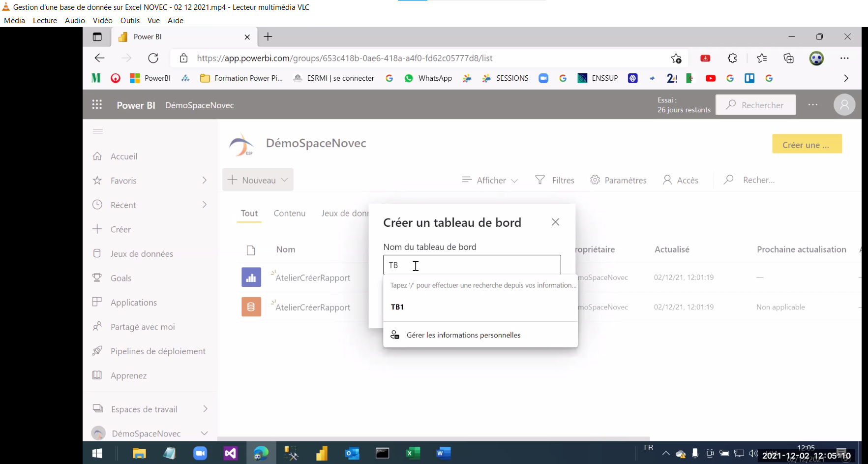Click browser back arrow
Screen dimensions: 868x464
[100, 58]
